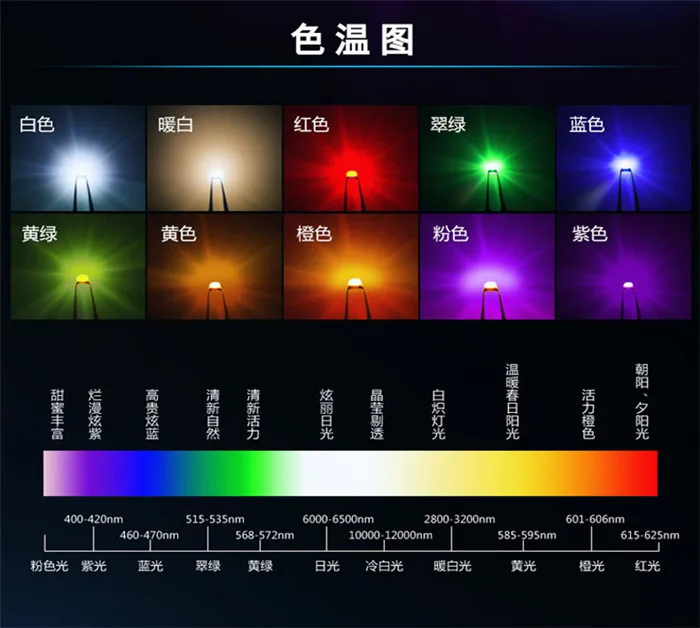Select the 黄绿 yellow-green LED image

coord(78,266)
